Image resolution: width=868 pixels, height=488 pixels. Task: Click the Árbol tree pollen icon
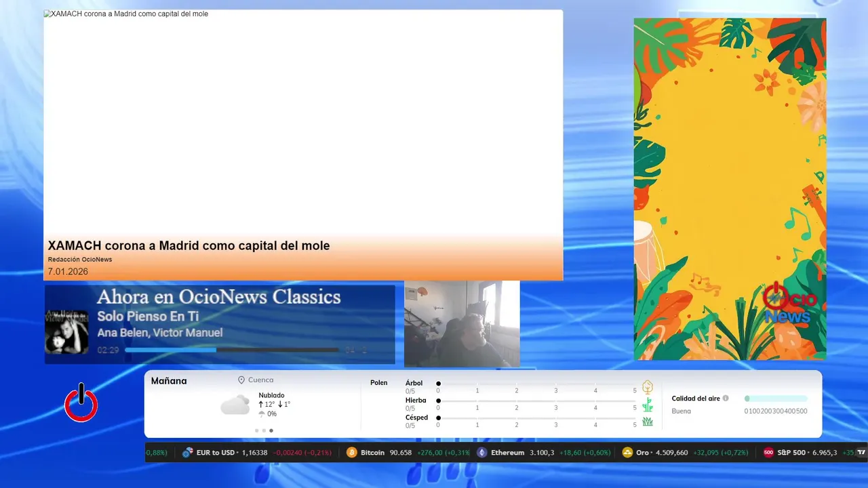tap(648, 387)
